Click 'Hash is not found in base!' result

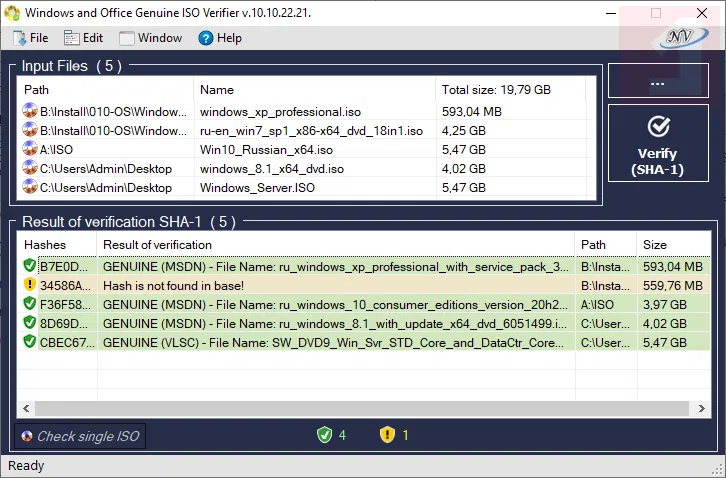click(173, 286)
